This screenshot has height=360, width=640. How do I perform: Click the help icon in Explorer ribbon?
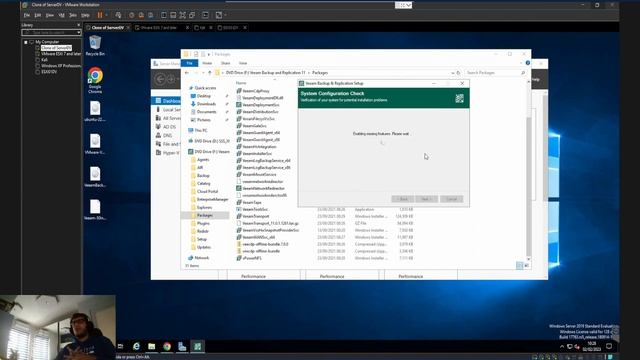tap(528, 63)
